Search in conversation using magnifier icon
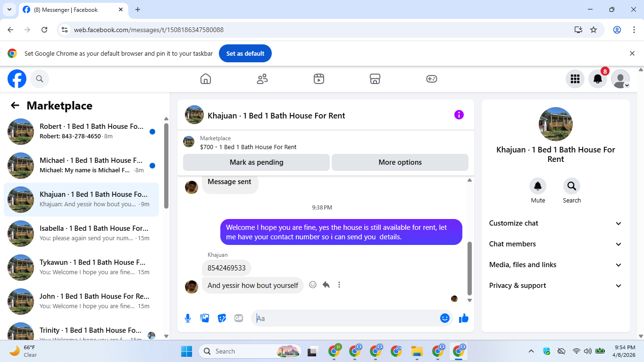Viewport: 644px width, 362px height. pos(572,186)
